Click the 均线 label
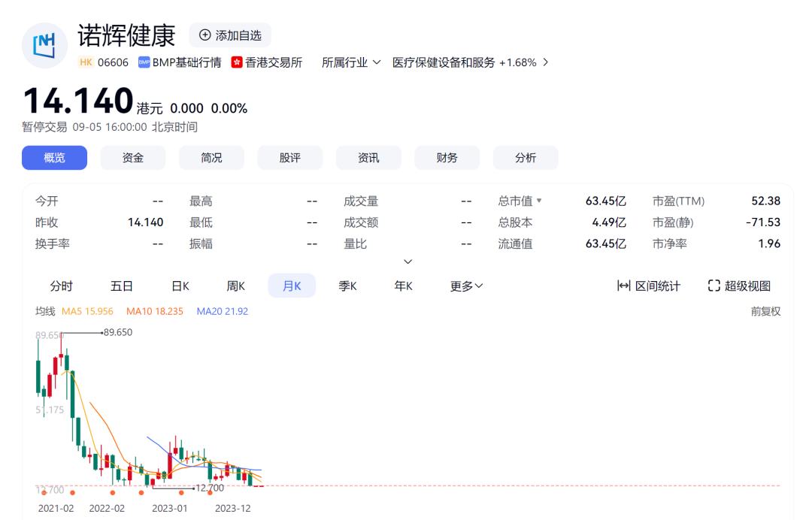Image resolution: width=812 pixels, height=520 pixels. pos(45,312)
